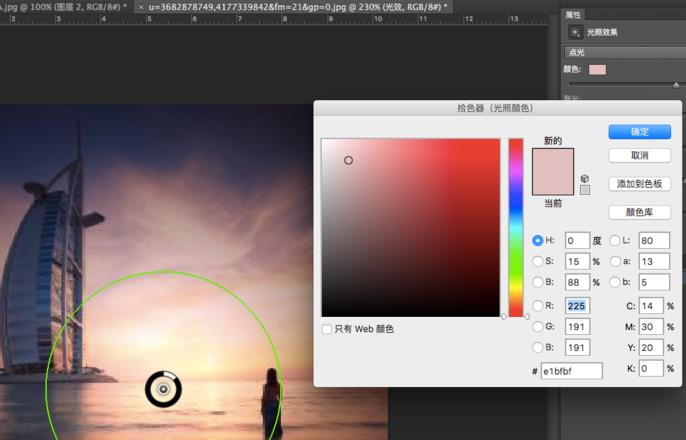Select the R red radio button
Viewport: 686px width, 440px height.
click(x=537, y=305)
